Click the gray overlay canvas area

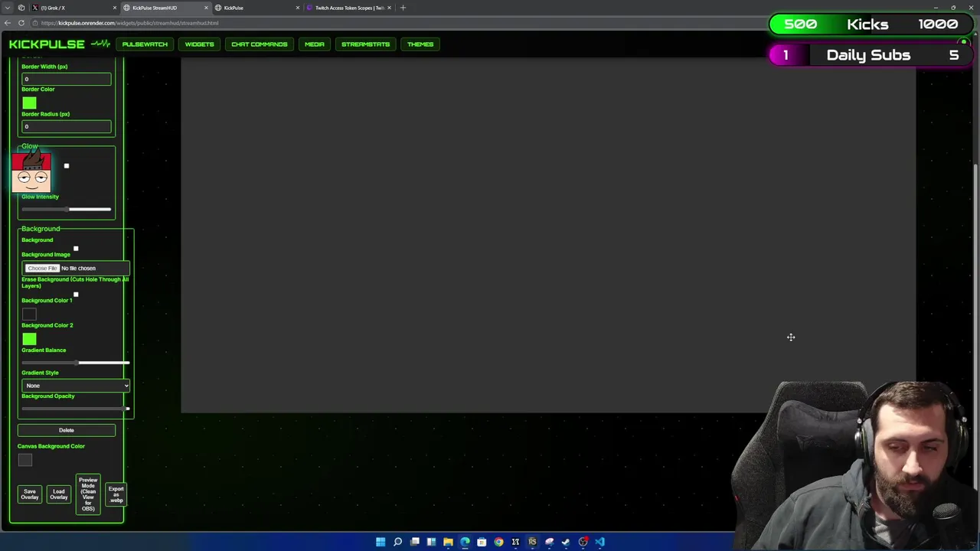[x=548, y=235]
